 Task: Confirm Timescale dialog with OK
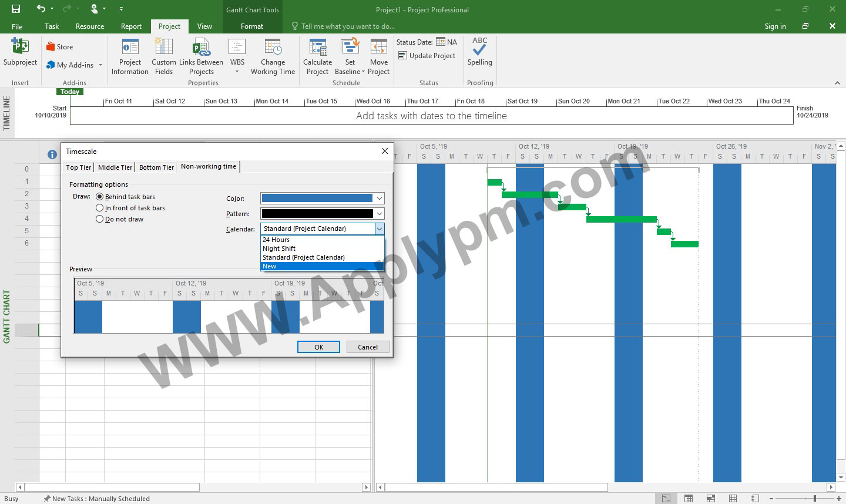(318, 347)
